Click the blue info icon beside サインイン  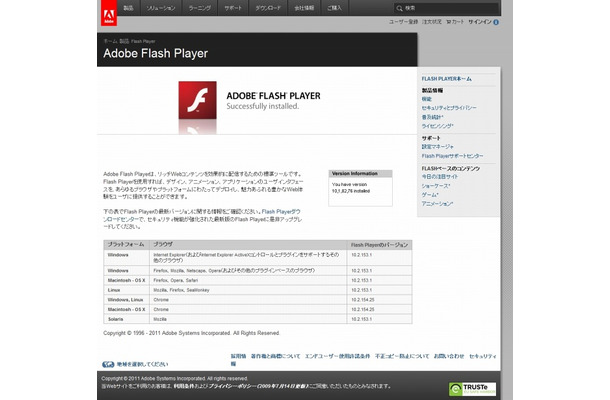click(496, 22)
